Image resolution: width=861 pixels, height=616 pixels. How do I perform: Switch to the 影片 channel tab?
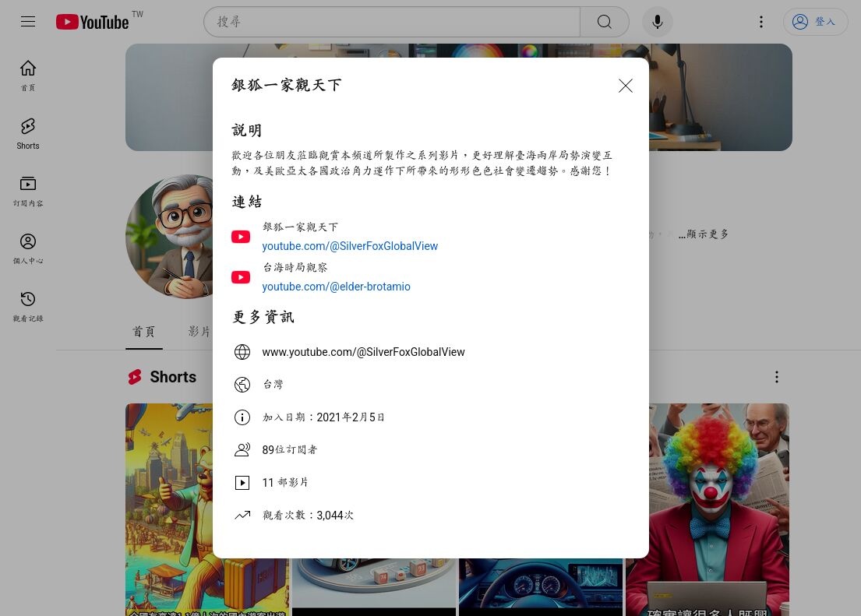[x=199, y=332]
